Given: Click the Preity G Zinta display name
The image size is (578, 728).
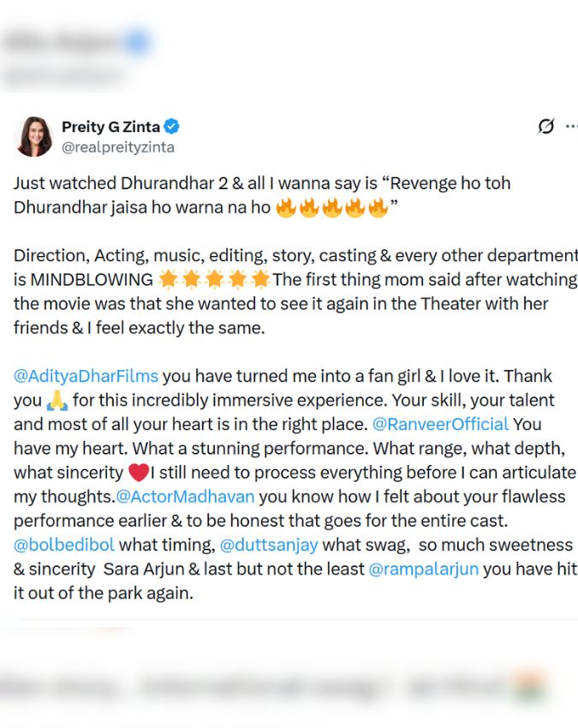Looking at the screenshot, I should click(110, 127).
